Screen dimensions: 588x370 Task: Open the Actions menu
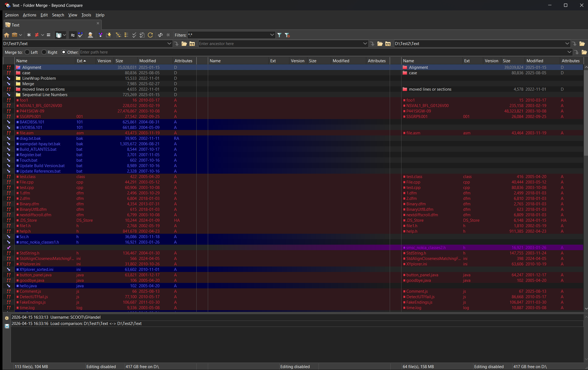[29, 15]
